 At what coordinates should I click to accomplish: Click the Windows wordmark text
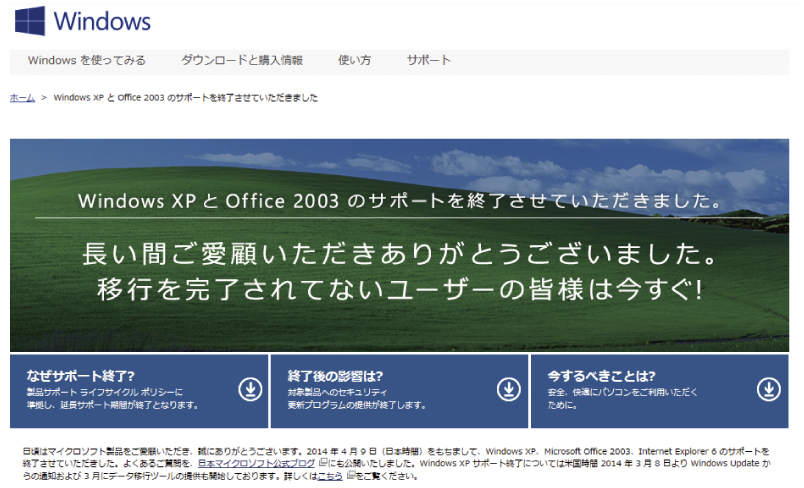tap(102, 22)
